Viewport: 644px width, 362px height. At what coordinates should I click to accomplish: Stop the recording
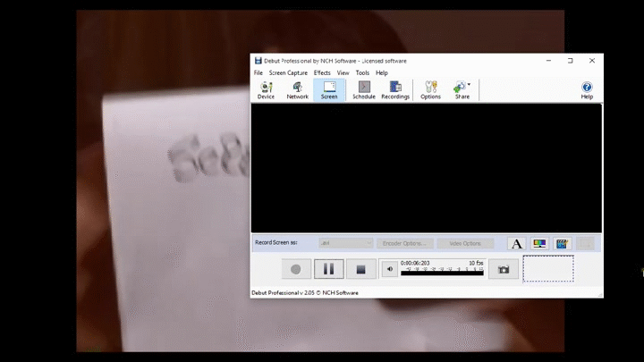click(x=360, y=268)
